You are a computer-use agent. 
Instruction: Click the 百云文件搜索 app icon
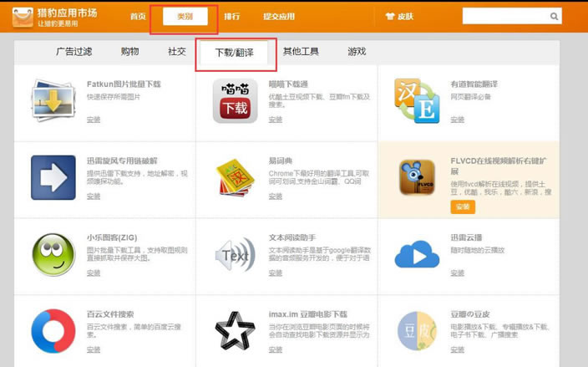click(x=53, y=330)
